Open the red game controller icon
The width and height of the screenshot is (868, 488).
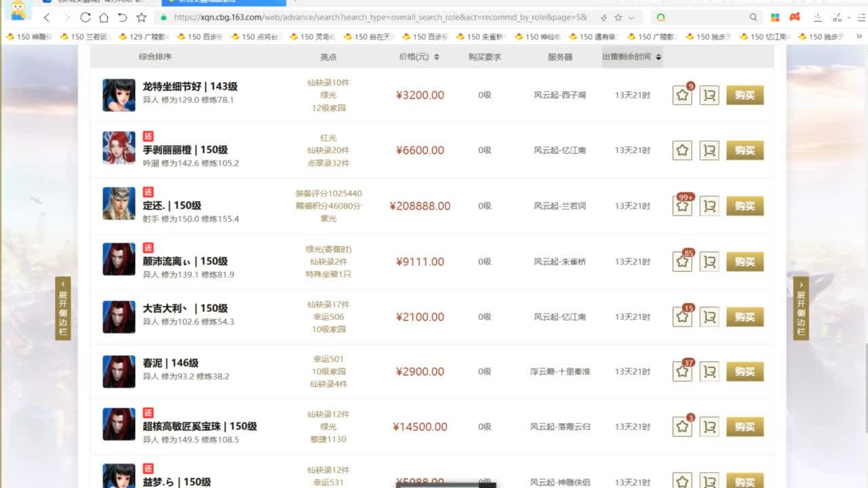pos(794,17)
